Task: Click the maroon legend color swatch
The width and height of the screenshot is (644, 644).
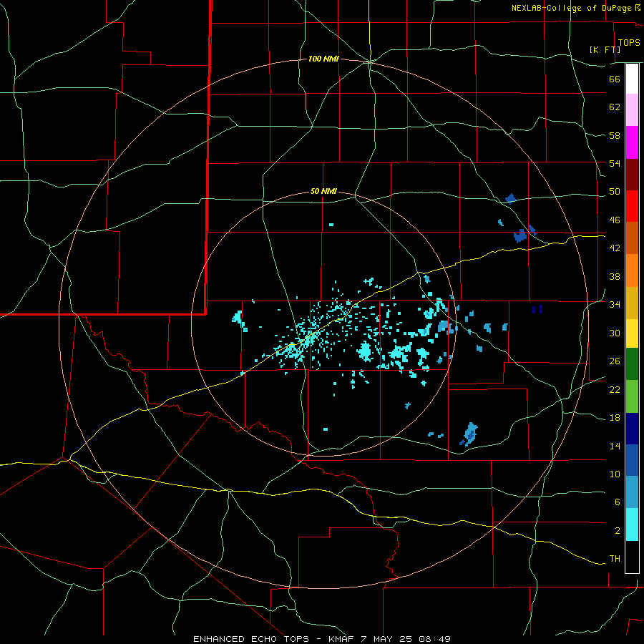Action: coord(632,175)
